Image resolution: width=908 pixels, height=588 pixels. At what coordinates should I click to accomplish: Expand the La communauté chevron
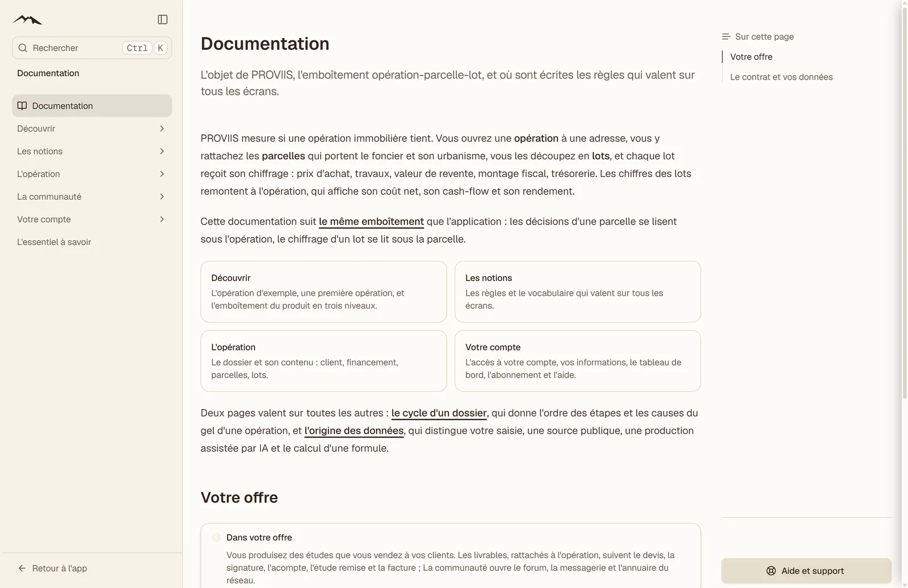(162, 197)
